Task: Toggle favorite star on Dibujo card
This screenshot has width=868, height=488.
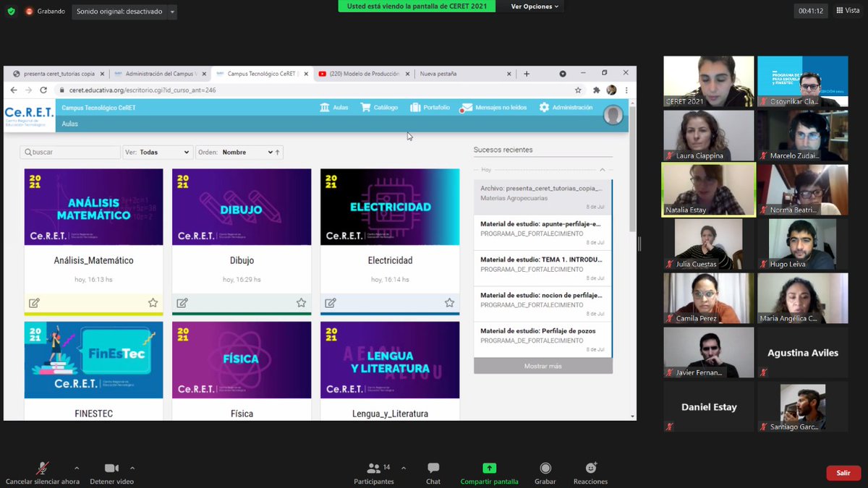Action: tap(301, 303)
